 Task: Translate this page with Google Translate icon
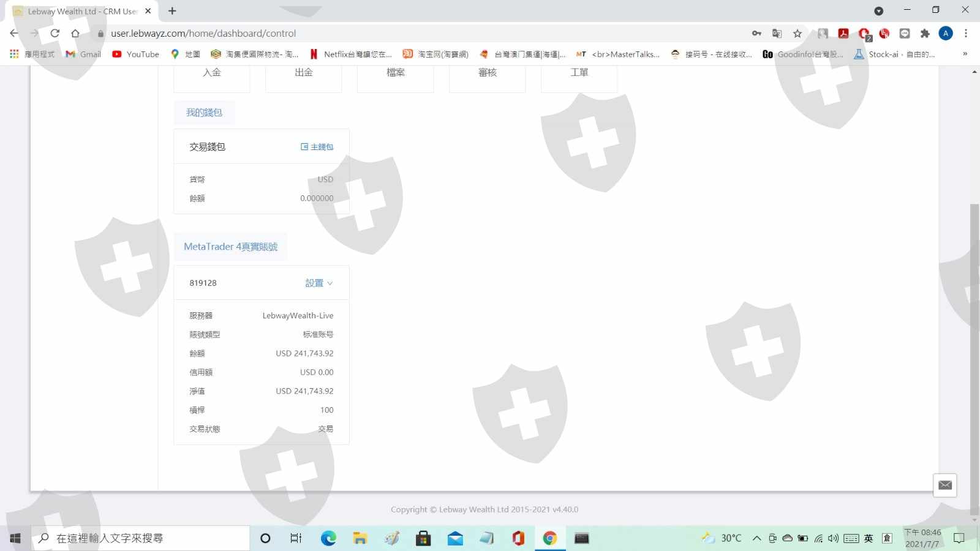click(x=777, y=34)
